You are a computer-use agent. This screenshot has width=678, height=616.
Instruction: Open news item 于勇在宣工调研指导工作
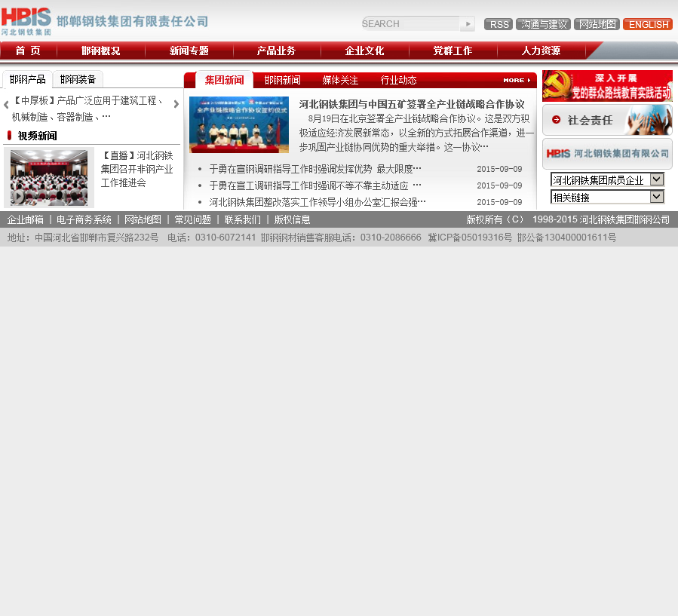(x=315, y=185)
